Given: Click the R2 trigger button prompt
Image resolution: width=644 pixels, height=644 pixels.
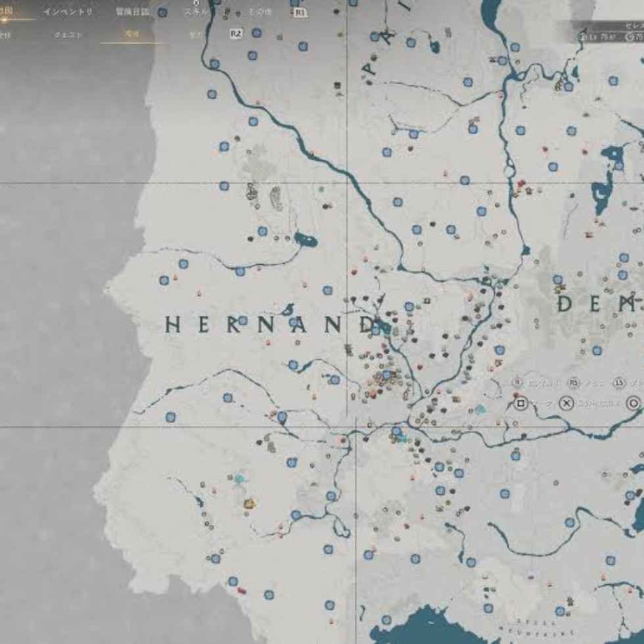Looking at the screenshot, I should pyautogui.click(x=235, y=34).
